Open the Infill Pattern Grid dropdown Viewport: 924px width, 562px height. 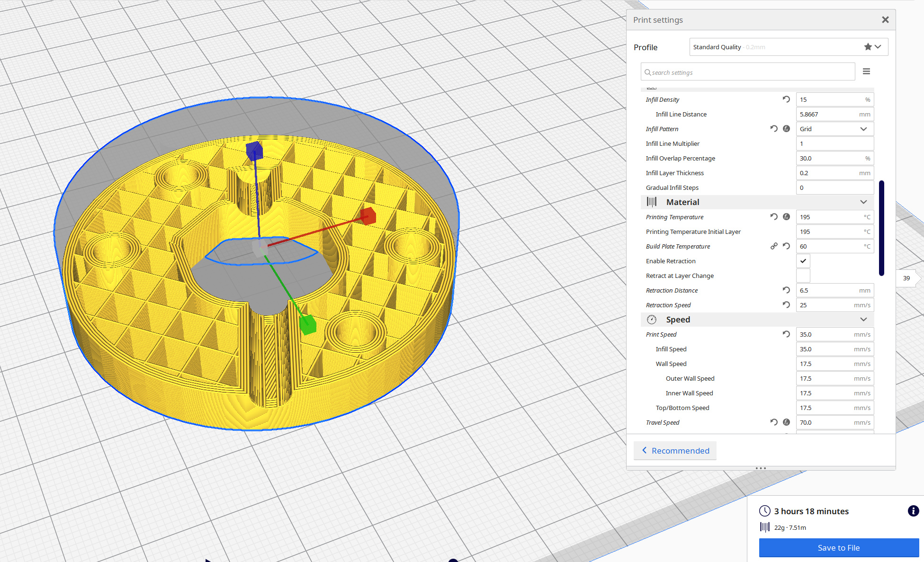click(x=834, y=129)
